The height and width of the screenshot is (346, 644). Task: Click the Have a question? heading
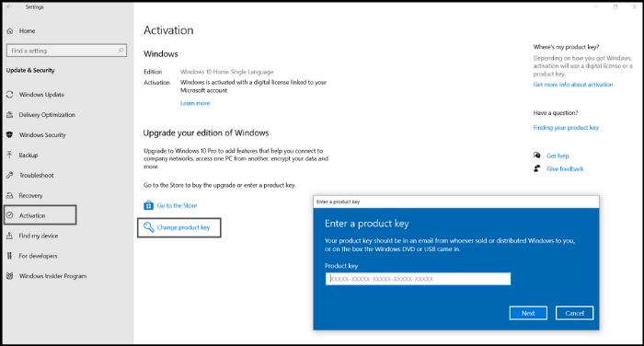point(556,112)
